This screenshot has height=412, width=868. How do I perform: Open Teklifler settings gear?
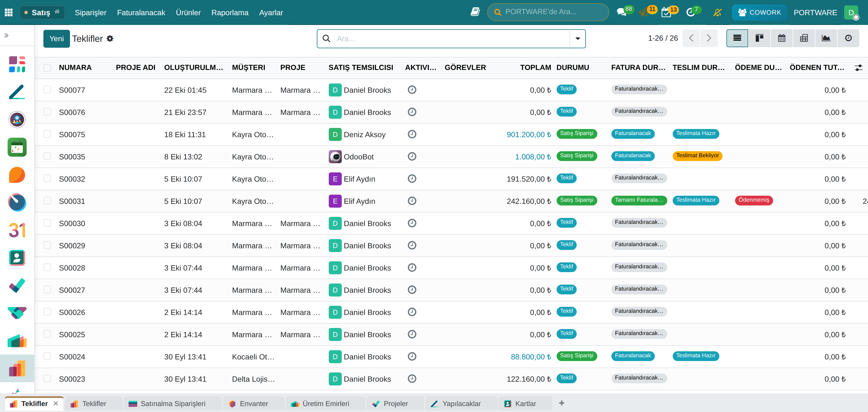[110, 39]
